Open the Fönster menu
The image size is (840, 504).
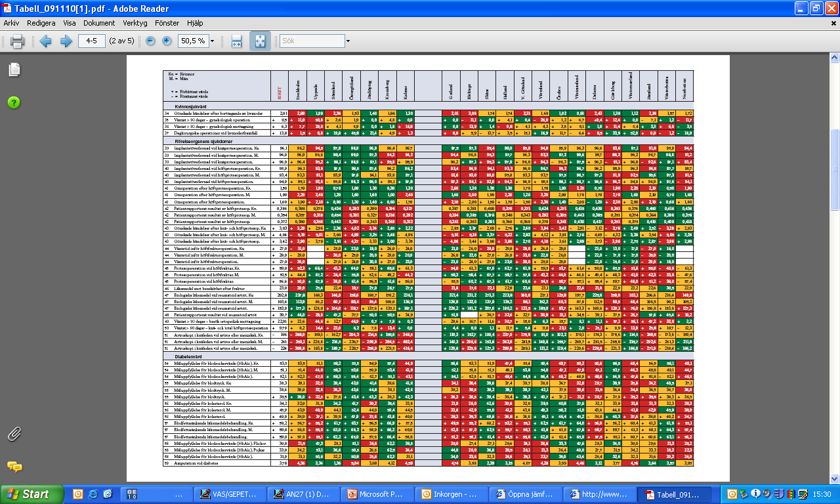(x=167, y=22)
